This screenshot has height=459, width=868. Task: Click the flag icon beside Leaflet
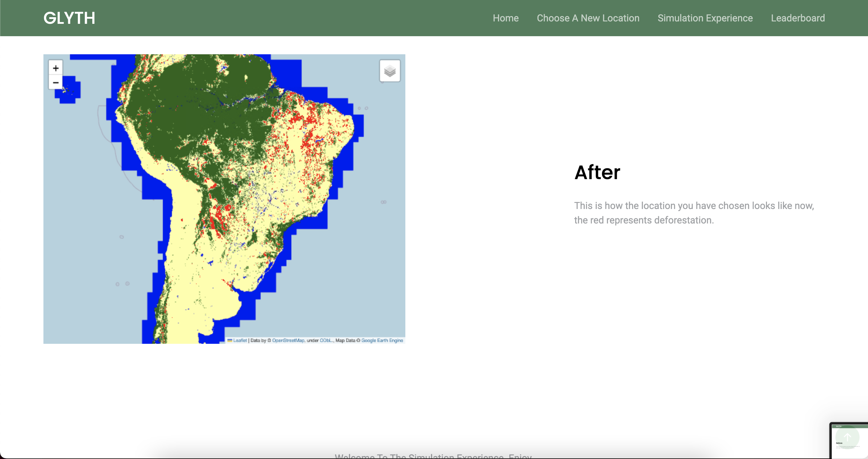(230, 340)
